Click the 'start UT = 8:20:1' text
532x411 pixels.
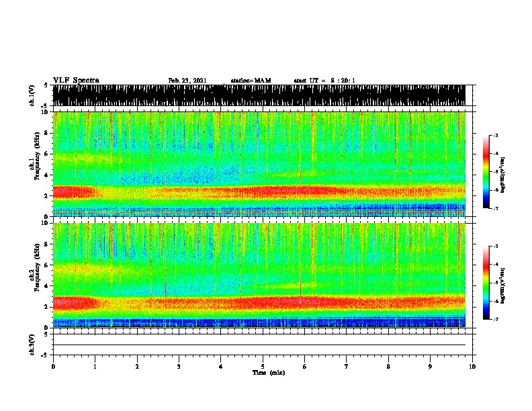324,81
